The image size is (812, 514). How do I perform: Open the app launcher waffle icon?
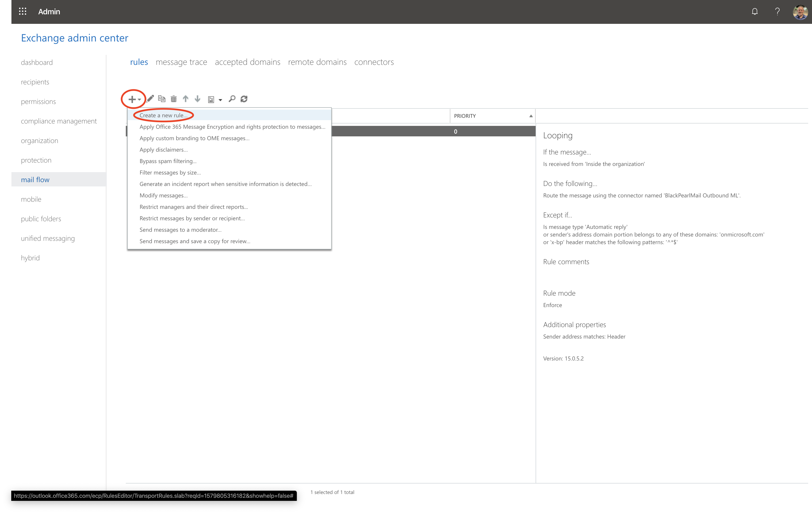[23, 11]
